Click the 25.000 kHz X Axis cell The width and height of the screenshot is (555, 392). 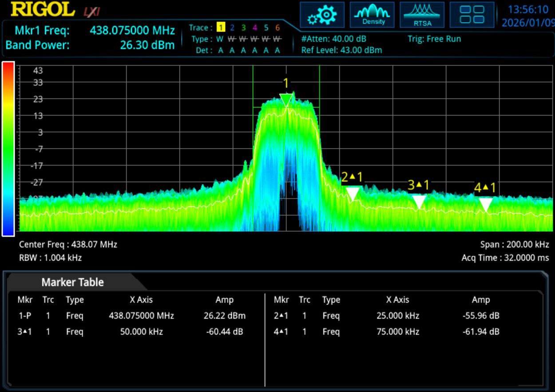coord(397,316)
